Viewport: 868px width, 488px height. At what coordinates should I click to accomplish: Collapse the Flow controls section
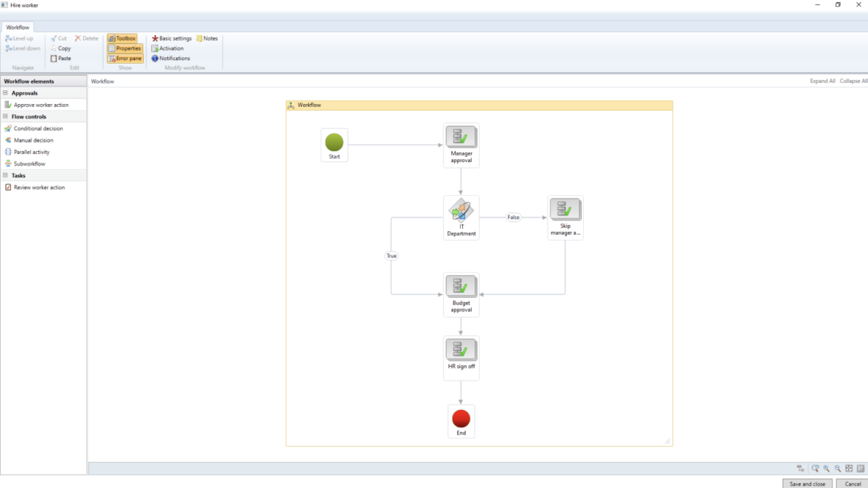pos(5,116)
